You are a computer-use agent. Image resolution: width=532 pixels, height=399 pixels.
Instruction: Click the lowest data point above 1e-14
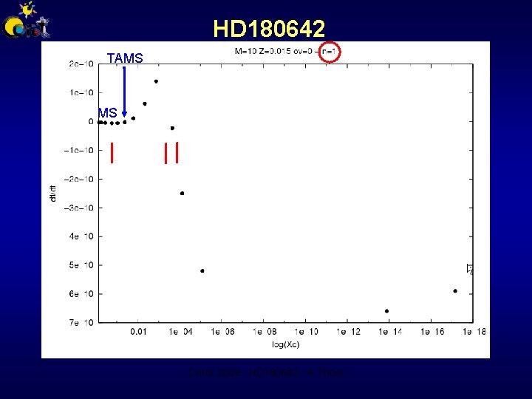click(386, 311)
